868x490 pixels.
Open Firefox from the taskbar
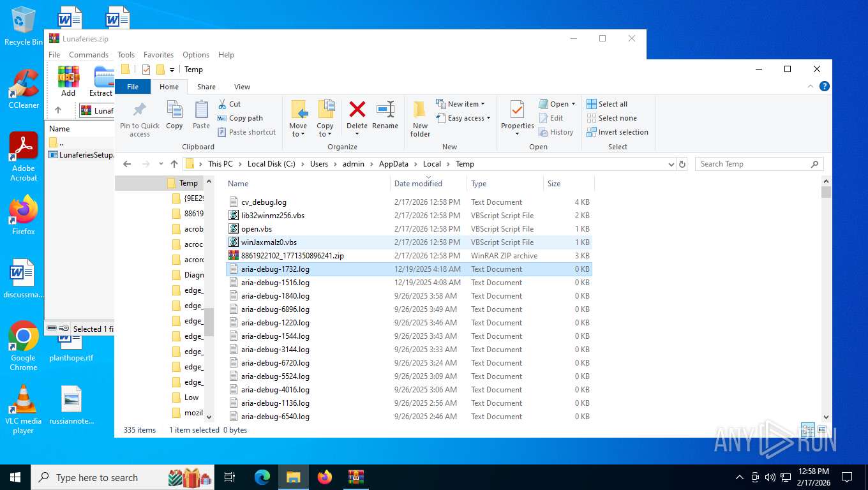point(325,477)
